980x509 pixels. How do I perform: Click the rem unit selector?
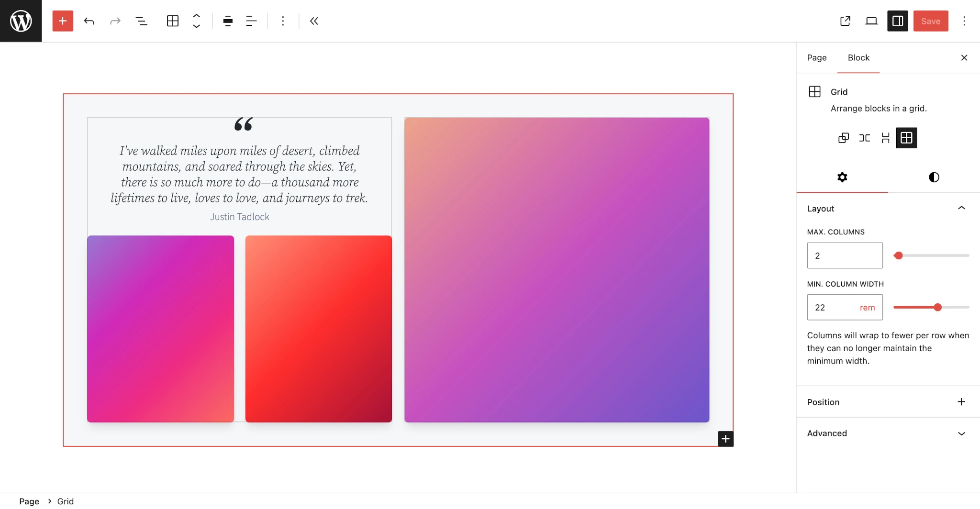(867, 308)
